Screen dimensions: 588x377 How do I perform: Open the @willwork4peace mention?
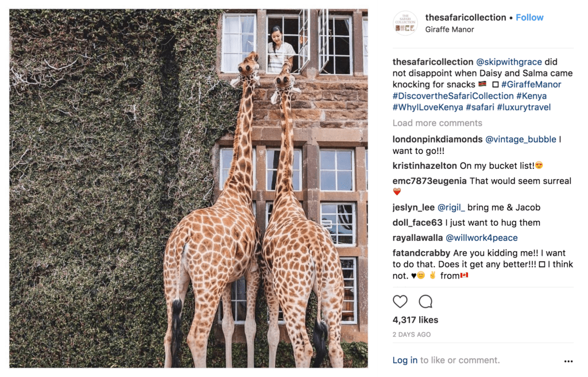(x=482, y=237)
